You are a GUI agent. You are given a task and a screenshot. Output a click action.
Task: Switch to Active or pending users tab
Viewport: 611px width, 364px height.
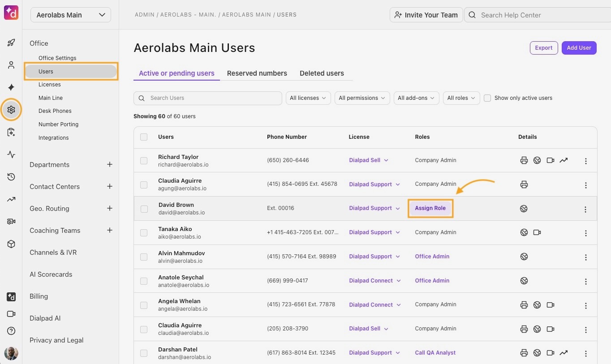tap(176, 73)
